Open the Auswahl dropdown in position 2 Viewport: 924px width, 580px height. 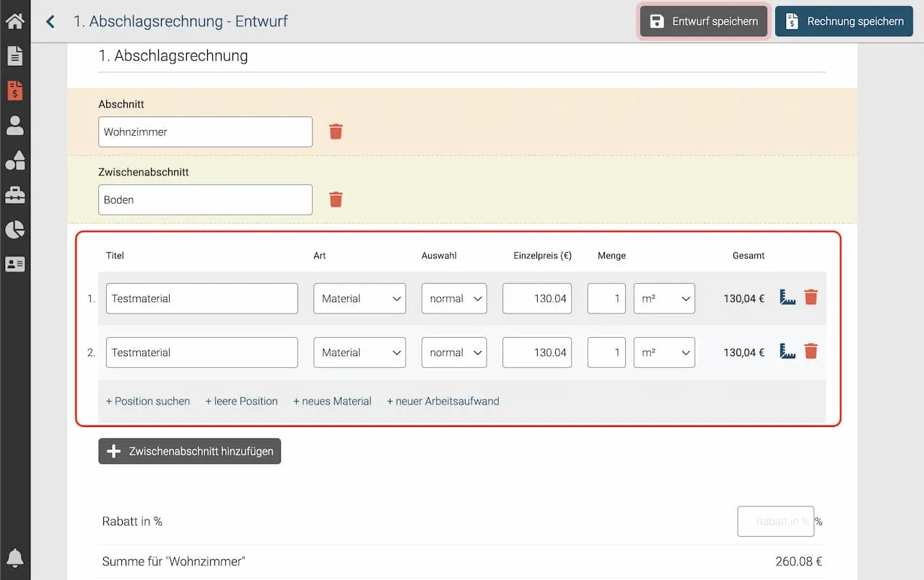pos(454,352)
